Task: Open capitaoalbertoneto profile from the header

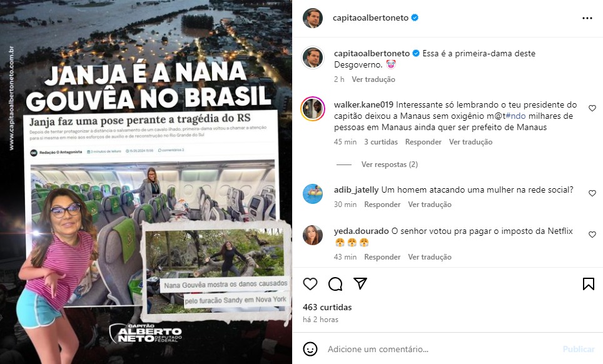Action: tap(370, 18)
